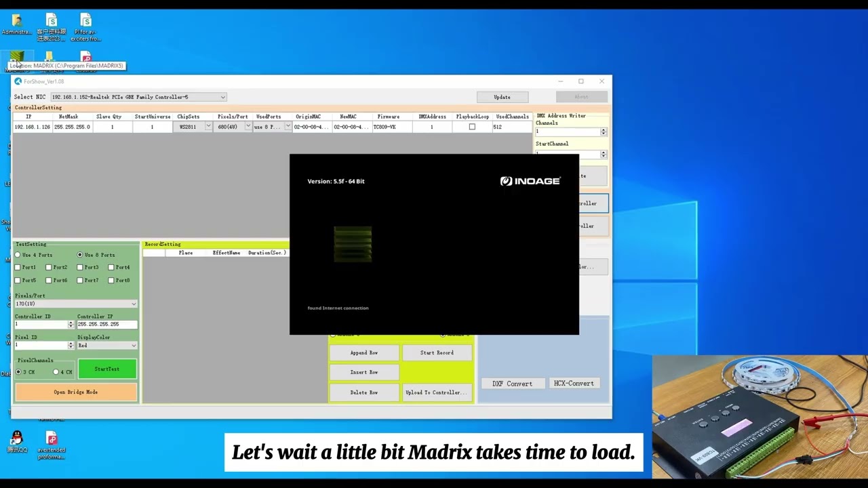Click the Controller ID input field
The width and height of the screenshot is (868, 488).
(41, 325)
